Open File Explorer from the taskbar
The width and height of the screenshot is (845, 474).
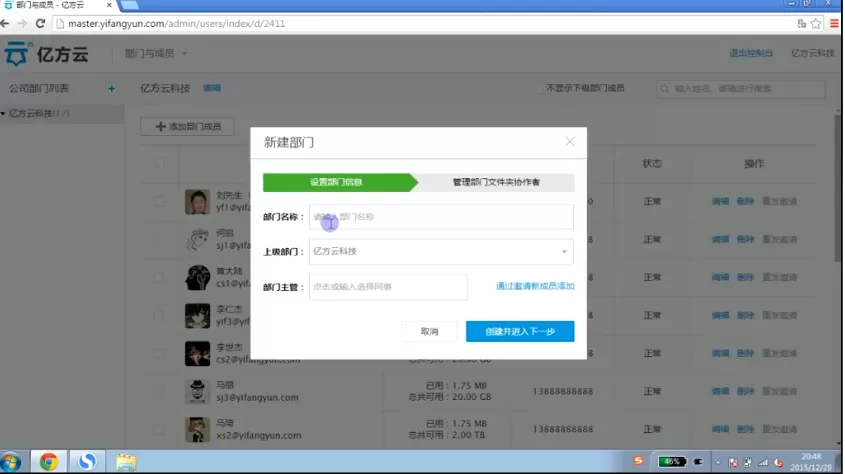click(x=126, y=462)
